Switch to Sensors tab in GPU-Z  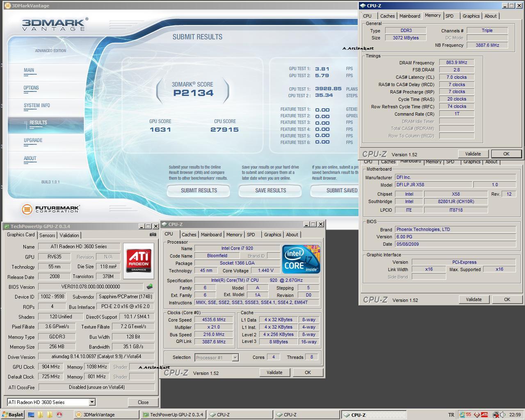click(x=47, y=235)
